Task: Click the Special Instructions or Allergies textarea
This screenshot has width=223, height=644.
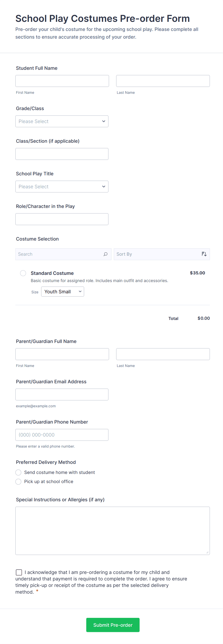Action: [112, 531]
